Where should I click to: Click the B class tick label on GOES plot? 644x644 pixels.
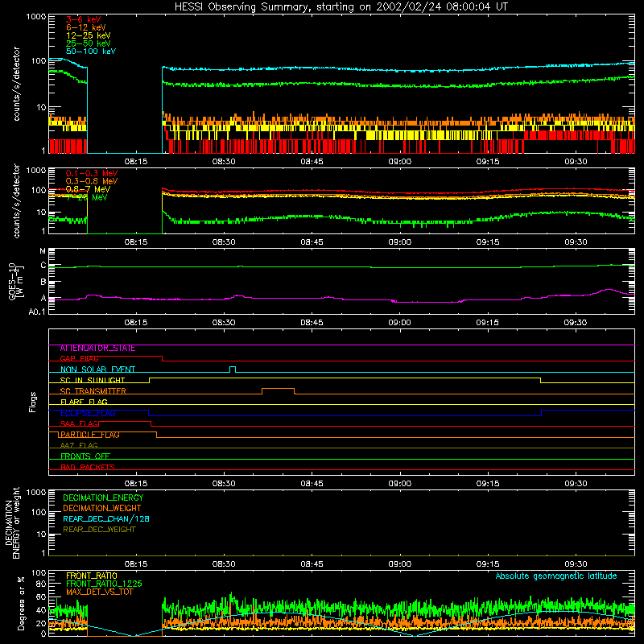tap(43, 283)
